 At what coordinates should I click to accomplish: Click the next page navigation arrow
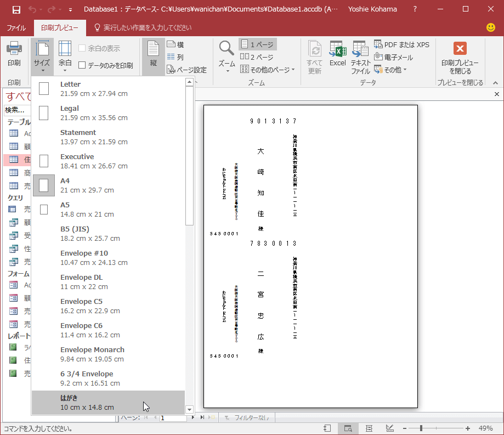tap(193, 417)
